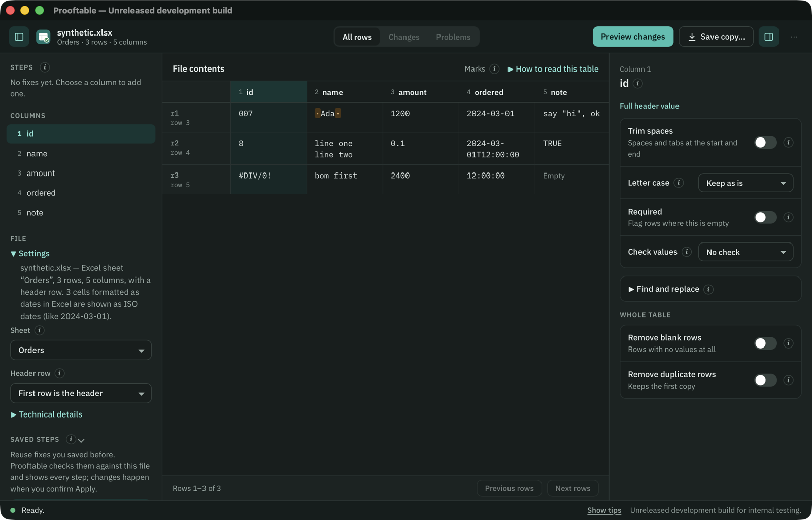The height and width of the screenshot is (520, 812).
Task: Open the more options ellipsis menu
Action: 794,37
